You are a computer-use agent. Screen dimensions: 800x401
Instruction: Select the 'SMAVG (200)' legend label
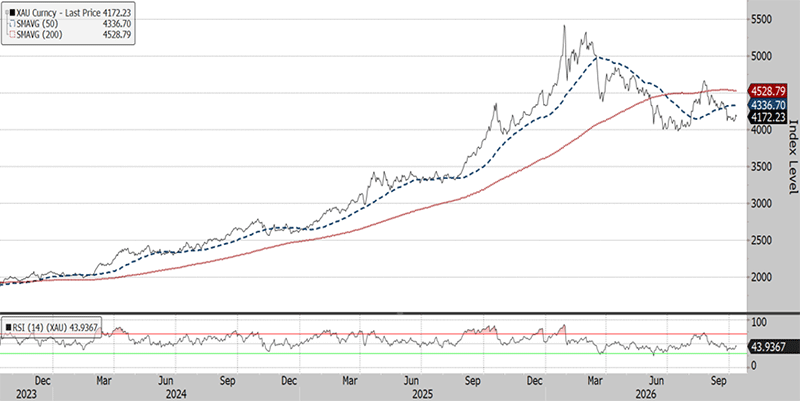38,35
